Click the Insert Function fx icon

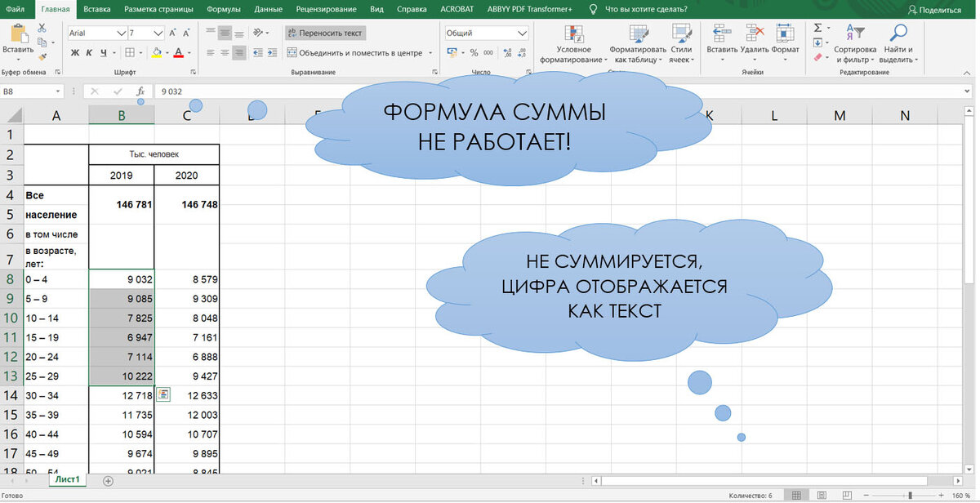(x=140, y=91)
